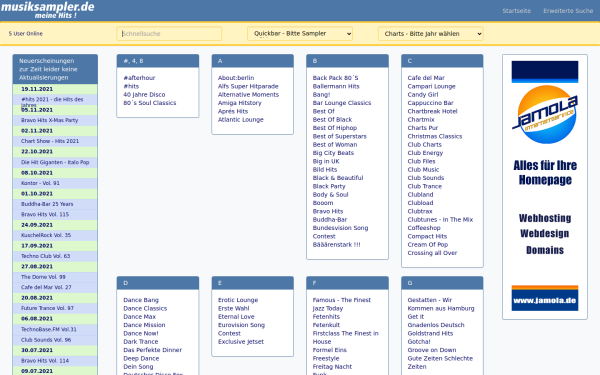Open Christmas Classics sampler
This screenshot has height=375, width=600.
(435, 136)
